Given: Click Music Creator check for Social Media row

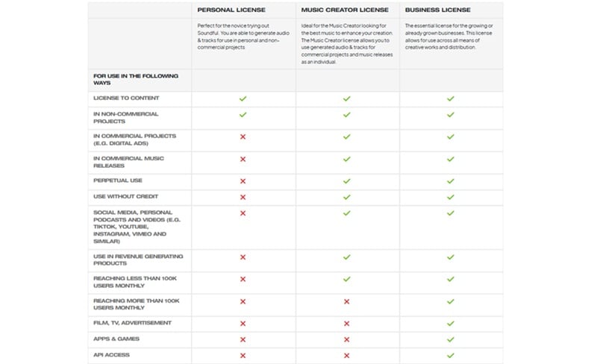Looking at the screenshot, I should coord(346,213).
